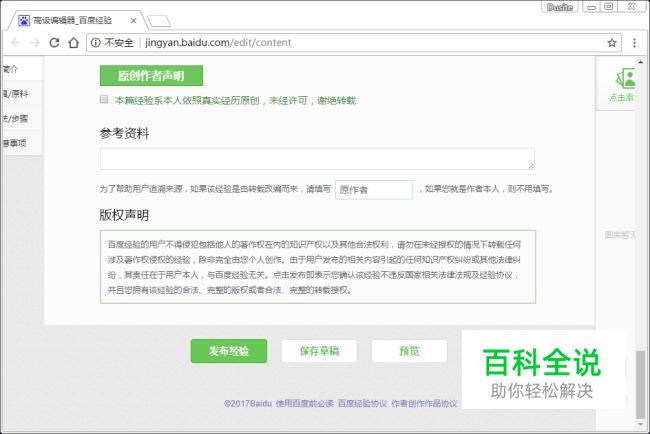650x434 pixels.
Task: Check the original-author declaration checkbox
Action: 104,99
